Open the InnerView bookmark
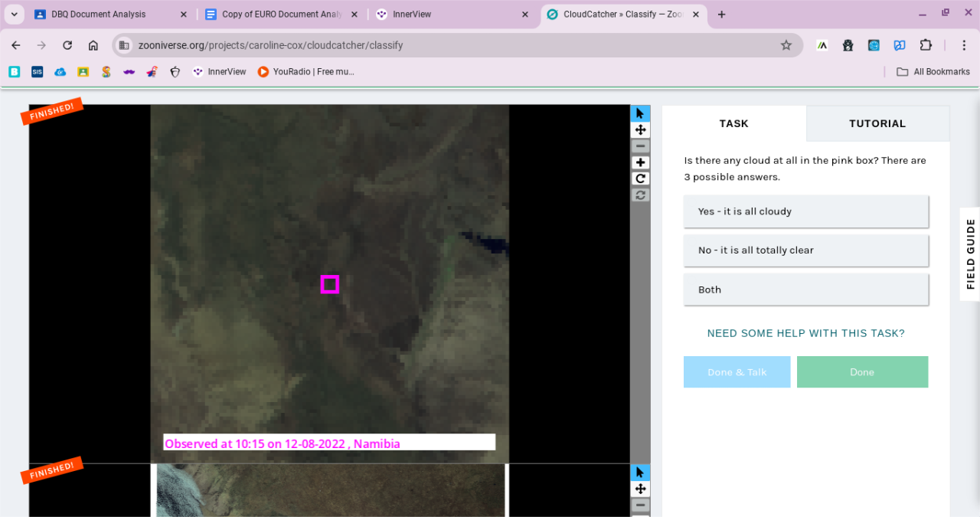 220,71
